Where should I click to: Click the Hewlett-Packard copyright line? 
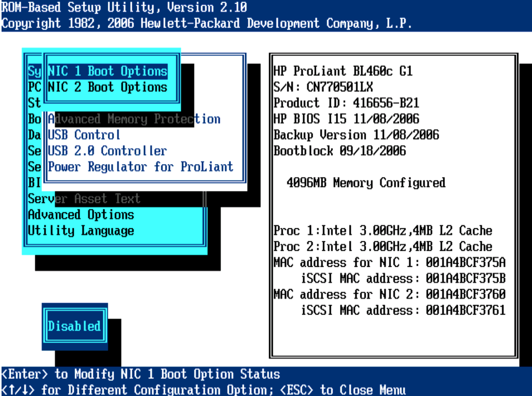pyautogui.click(x=206, y=23)
